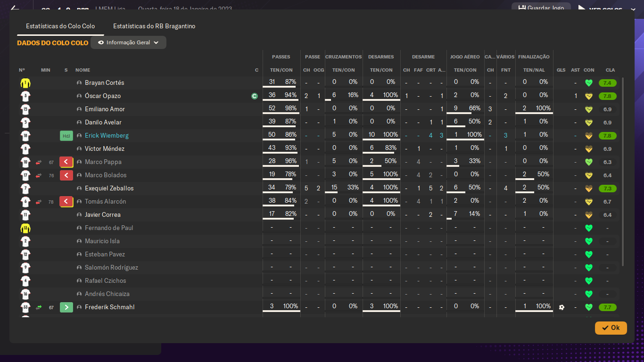Click Esteban Pavez player row name
644x362 pixels.
coord(105,255)
